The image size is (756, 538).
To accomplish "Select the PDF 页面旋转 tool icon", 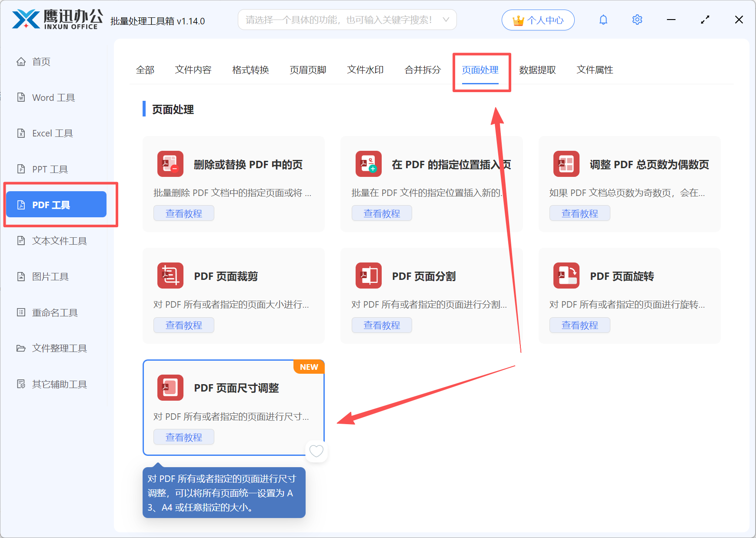I will coord(566,276).
